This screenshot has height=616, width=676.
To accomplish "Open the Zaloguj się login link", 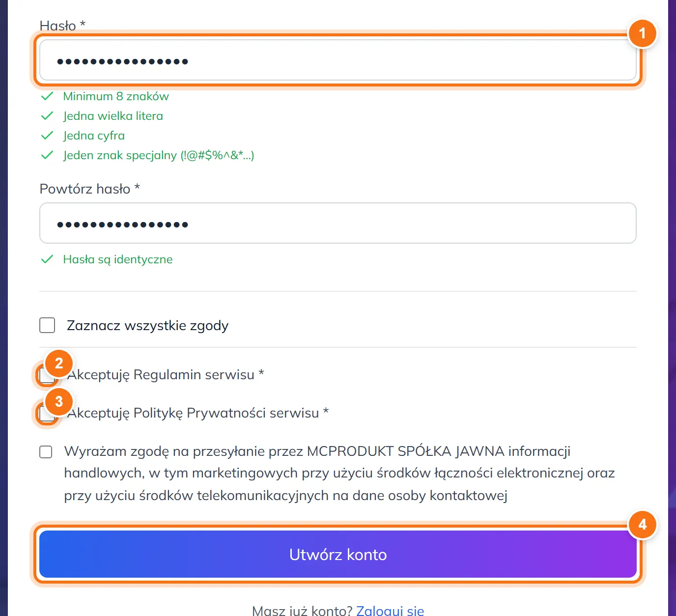I will (x=390, y=611).
